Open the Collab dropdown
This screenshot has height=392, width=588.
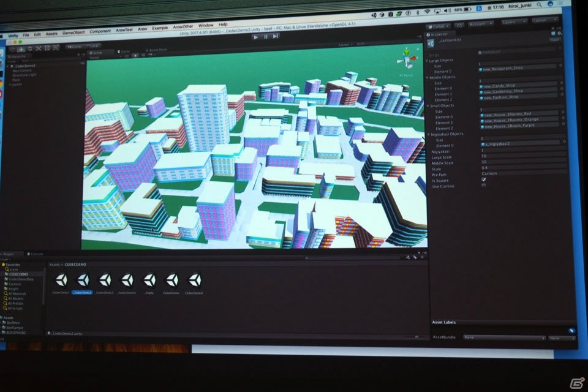[x=439, y=26]
